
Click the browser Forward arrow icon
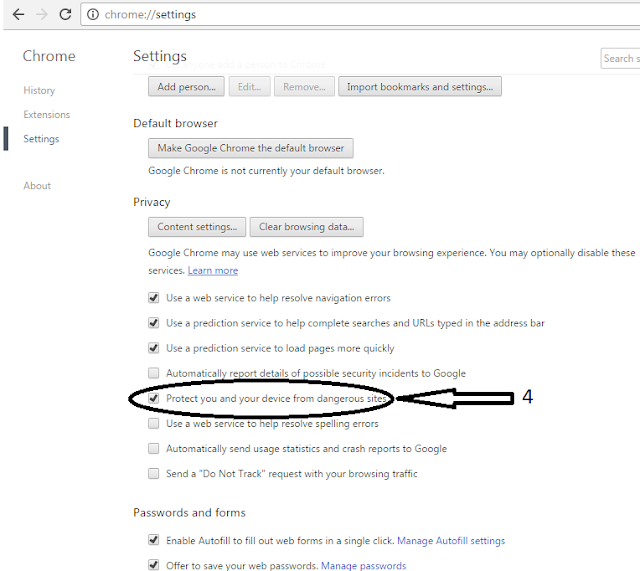click(x=42, y=15)
